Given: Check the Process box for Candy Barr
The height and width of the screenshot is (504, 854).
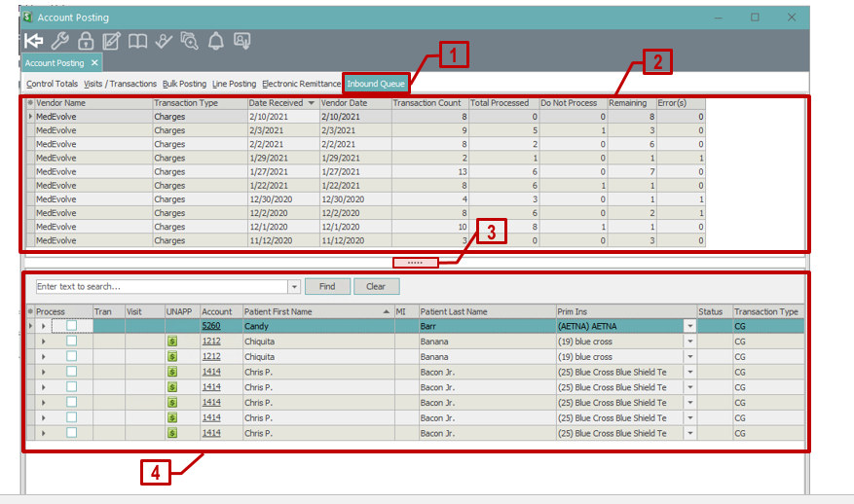Looking at the screenshot, I should (71, 326).
